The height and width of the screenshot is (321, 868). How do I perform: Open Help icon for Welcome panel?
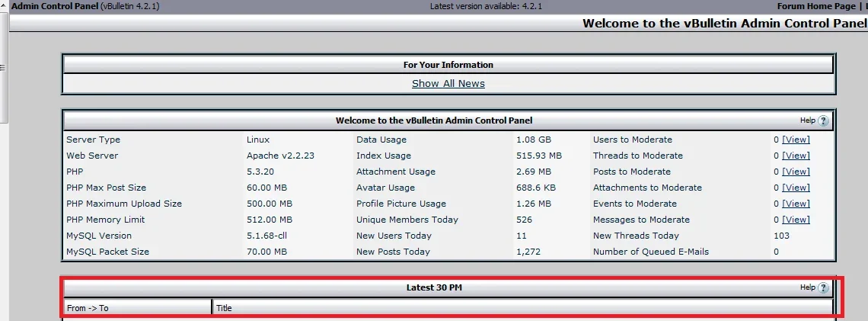[x=823, y=120]
